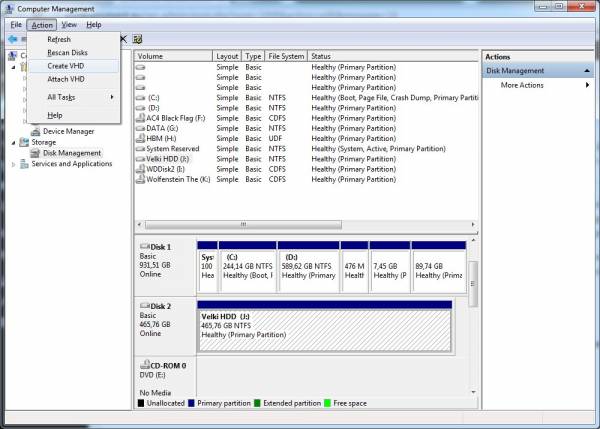Click the CD-ROM 0 drive icon
The height and width of the screenshot is (429, 600).
145,365
